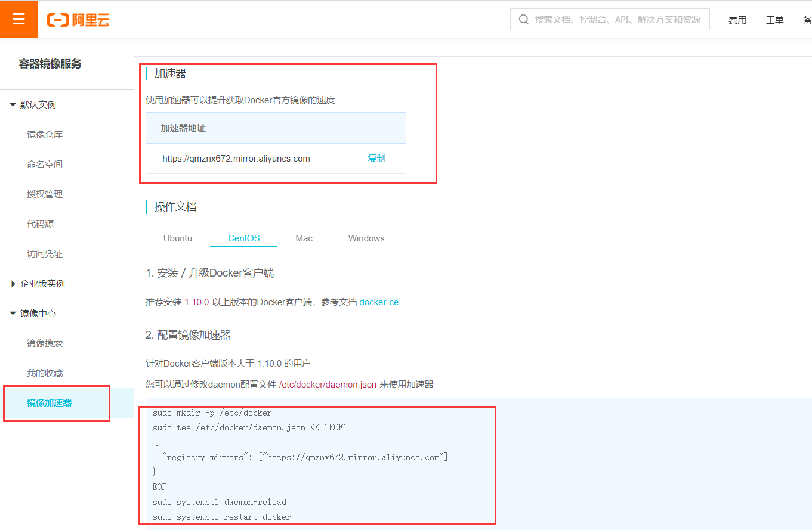
Task: Collapse the 默认实例 section
Action: coord(33,105)
